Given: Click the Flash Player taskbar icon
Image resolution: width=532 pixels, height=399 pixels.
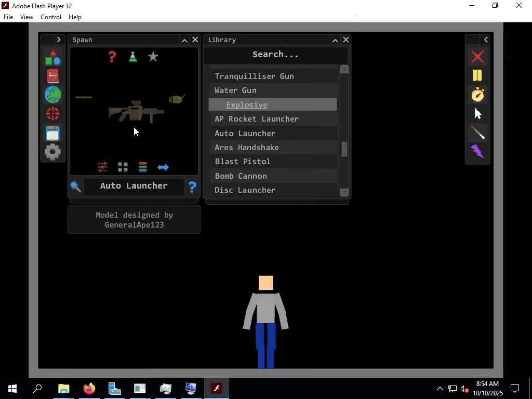Looking at the screenshot, I should point(217,389).
